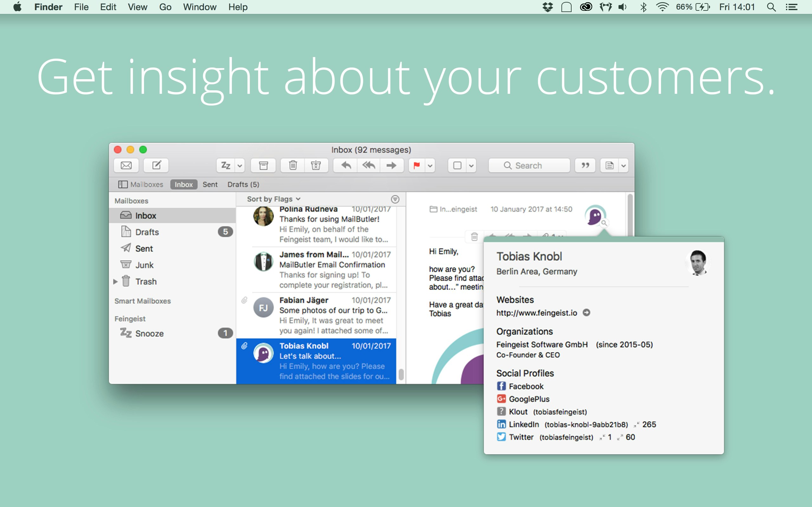Flag message with red flag
Screen dimensions: 812x507
click(417, 165)
